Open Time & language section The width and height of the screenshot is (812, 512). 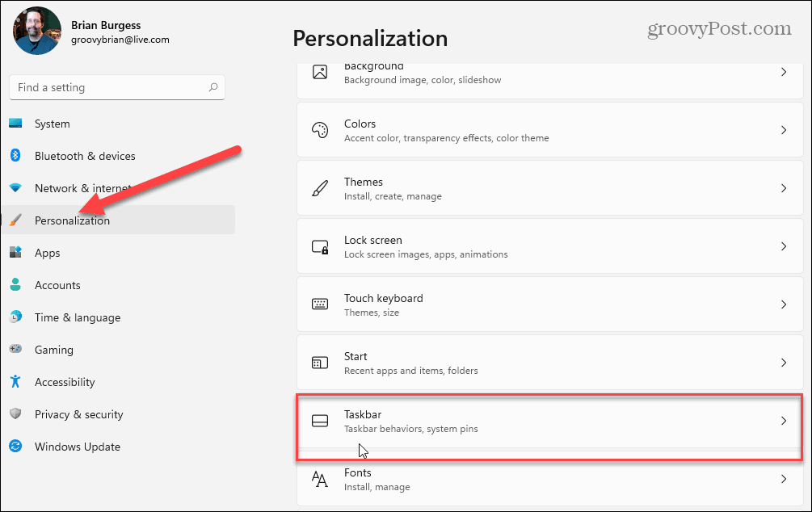coord(118,317)
